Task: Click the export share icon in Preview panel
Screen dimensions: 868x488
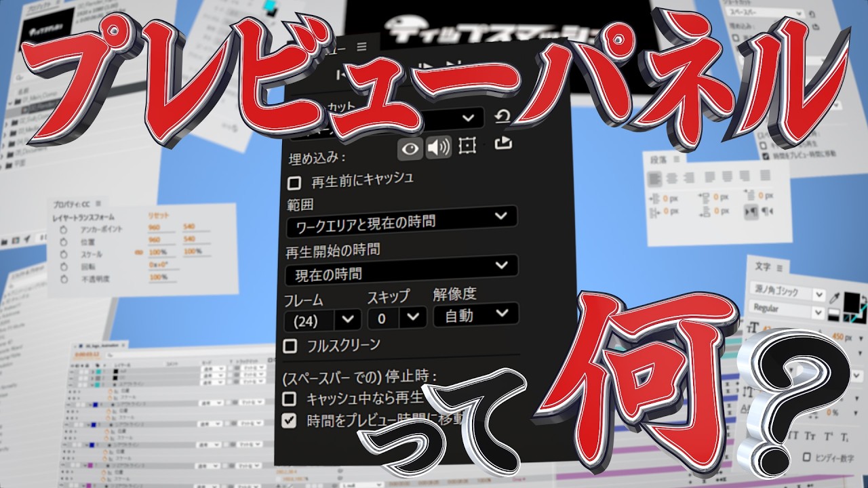Action: pos(503,143)
